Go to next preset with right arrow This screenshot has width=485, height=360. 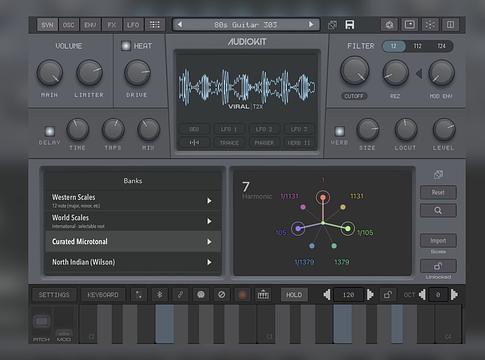[x=311, y=24]
